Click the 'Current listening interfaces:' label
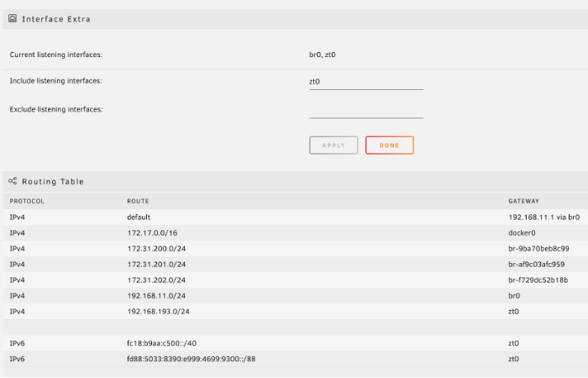 tap(56, 55)
